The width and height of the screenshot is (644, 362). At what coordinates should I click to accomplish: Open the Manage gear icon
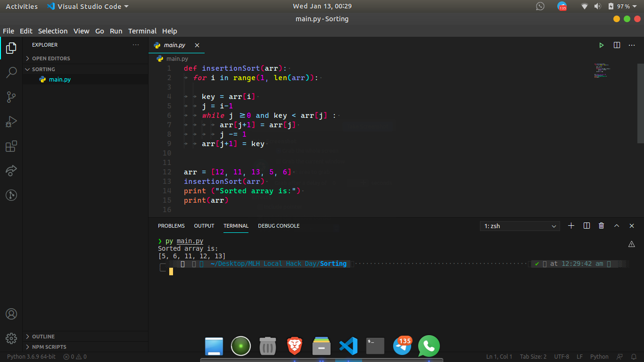(11, 338)
